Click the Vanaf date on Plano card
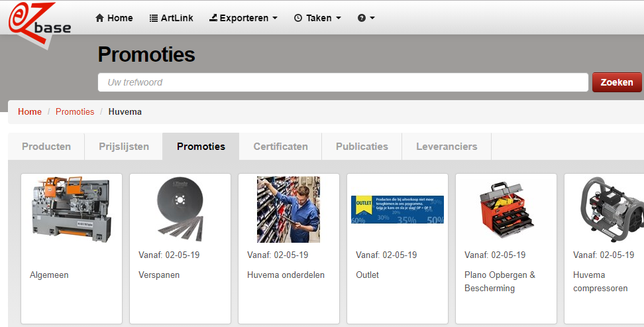Image resolution: width=644 pixels, height=327 pixels. (495, 255)
